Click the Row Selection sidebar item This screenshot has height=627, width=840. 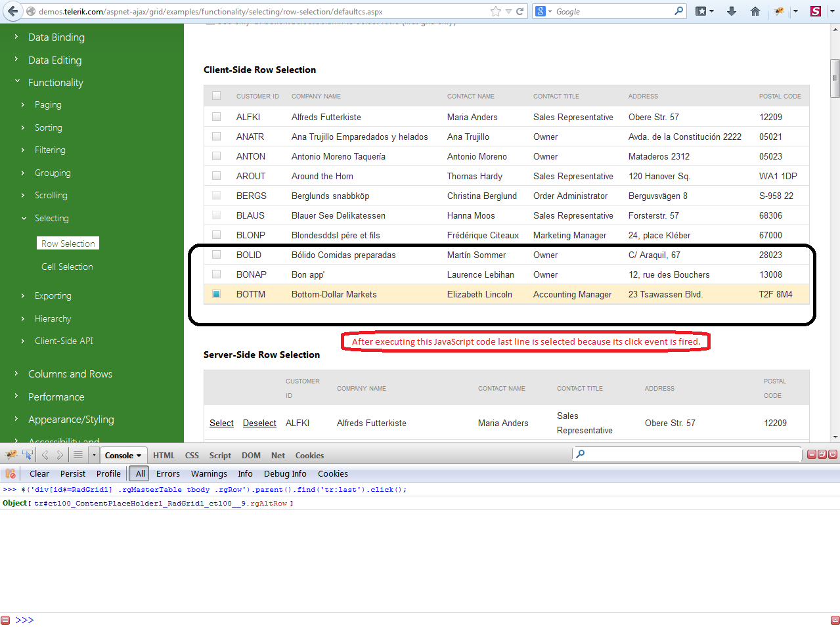pyautogui.click(x=68, y=244)
